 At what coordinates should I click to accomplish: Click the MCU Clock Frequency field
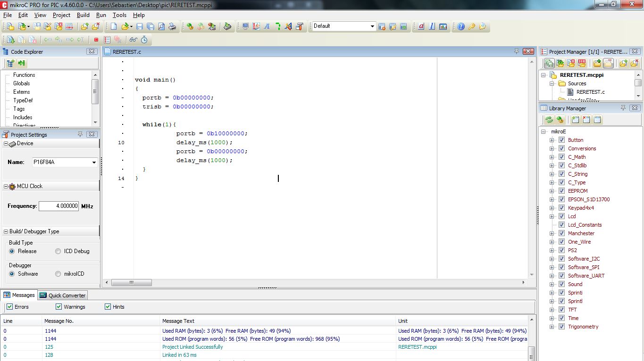pyautogui.click(x=59, y=206)
